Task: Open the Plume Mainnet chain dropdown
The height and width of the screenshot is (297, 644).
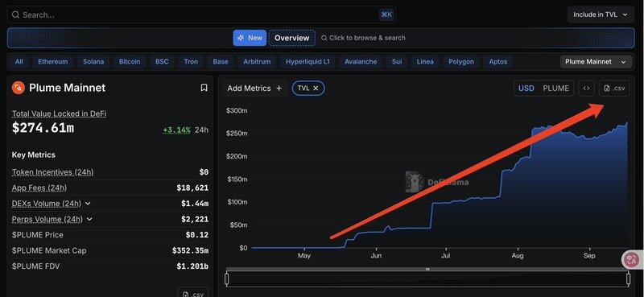Action: coord(596,62)
